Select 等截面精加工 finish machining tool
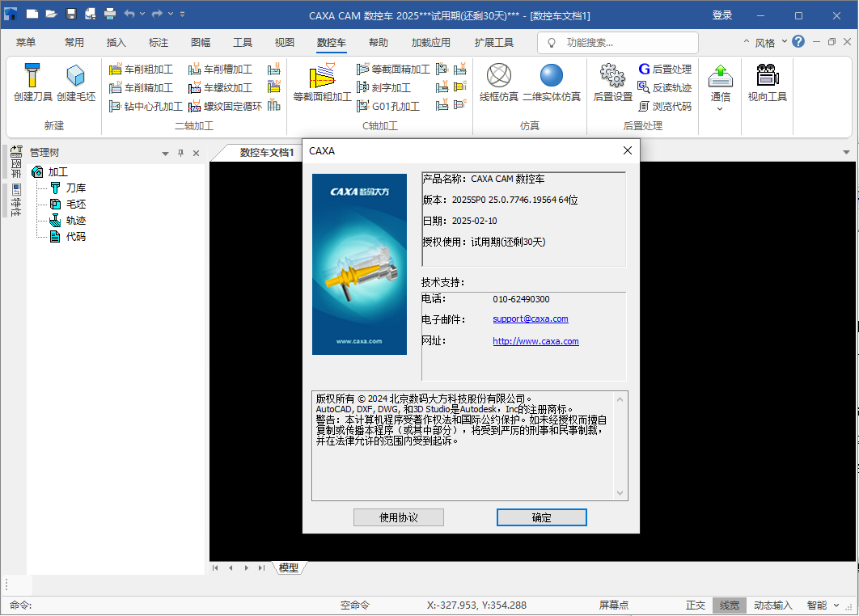This screenshot has width=859, height=616. click(393, 69)
